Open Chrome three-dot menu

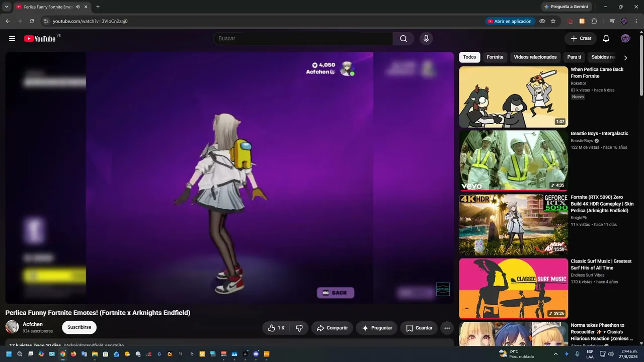coord(636,21)
